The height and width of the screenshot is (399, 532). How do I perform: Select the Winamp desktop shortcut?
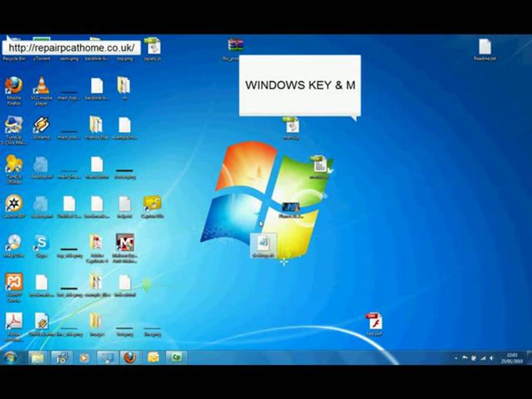[42, 128]
